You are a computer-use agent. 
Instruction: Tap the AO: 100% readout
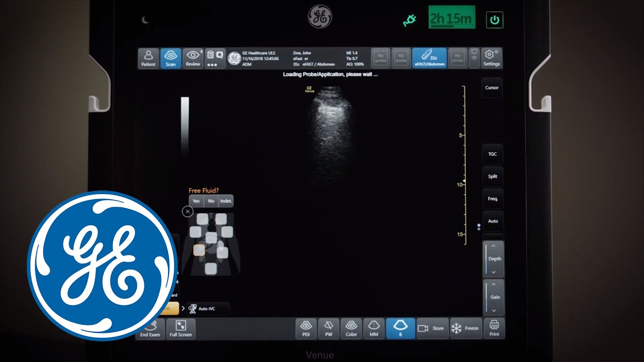pyautogui.click(x=355, y=64)
